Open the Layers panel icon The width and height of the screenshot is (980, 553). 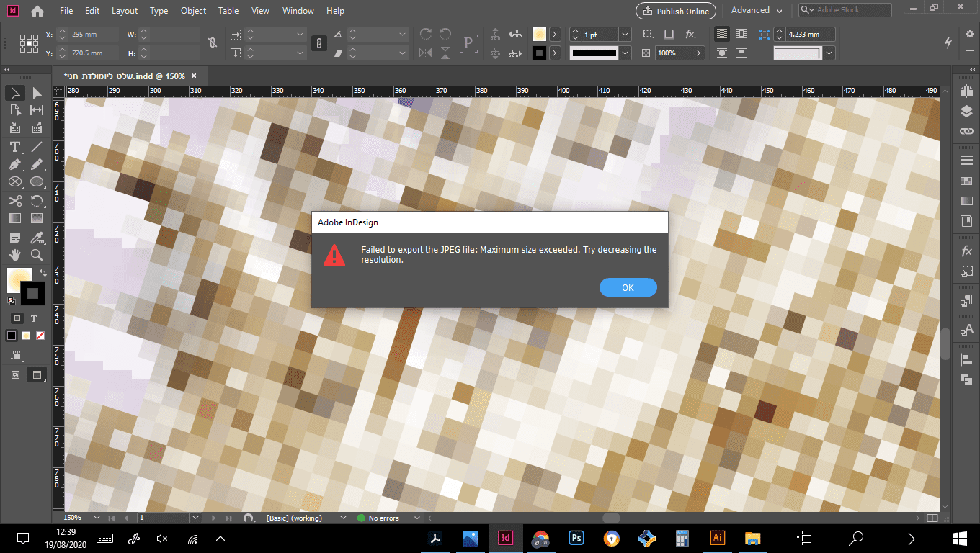(966, 112)
